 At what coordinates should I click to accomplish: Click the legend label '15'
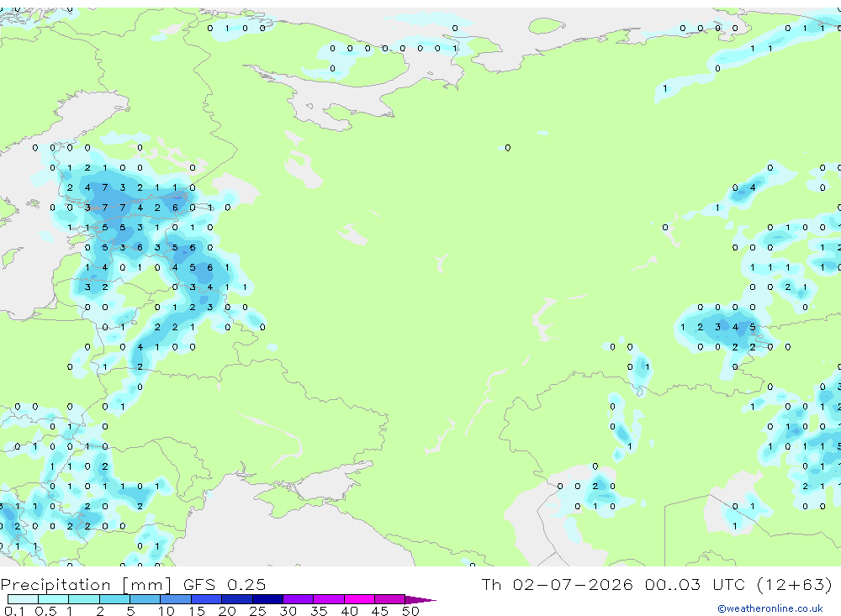(197, 611)
